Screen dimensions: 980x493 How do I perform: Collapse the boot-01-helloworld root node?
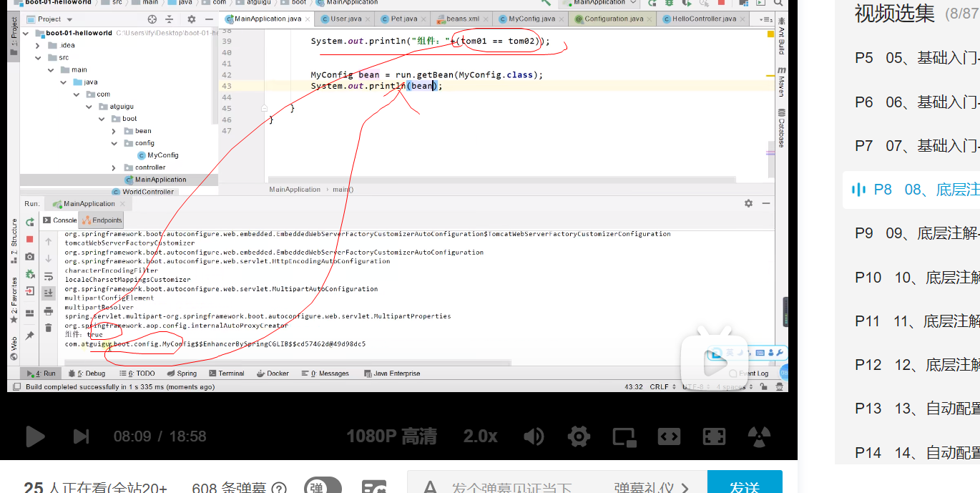(x=26, y=33)
